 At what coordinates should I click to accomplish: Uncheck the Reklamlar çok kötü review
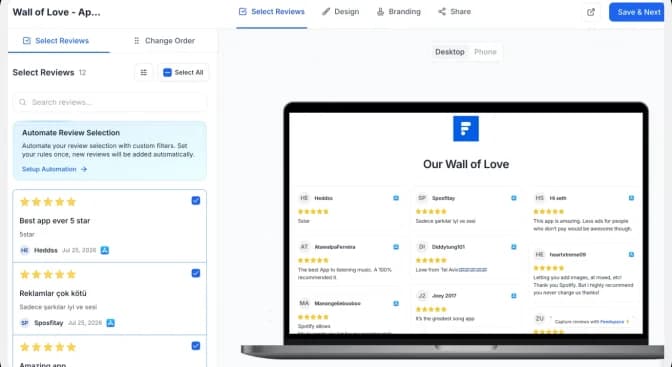point(196,273)
